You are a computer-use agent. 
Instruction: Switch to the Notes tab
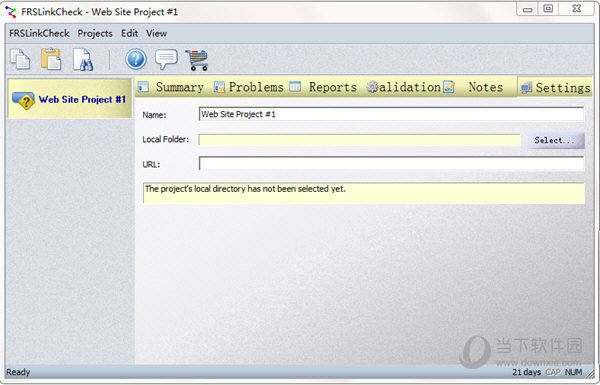pyautogui.click(x=474, y=87)
